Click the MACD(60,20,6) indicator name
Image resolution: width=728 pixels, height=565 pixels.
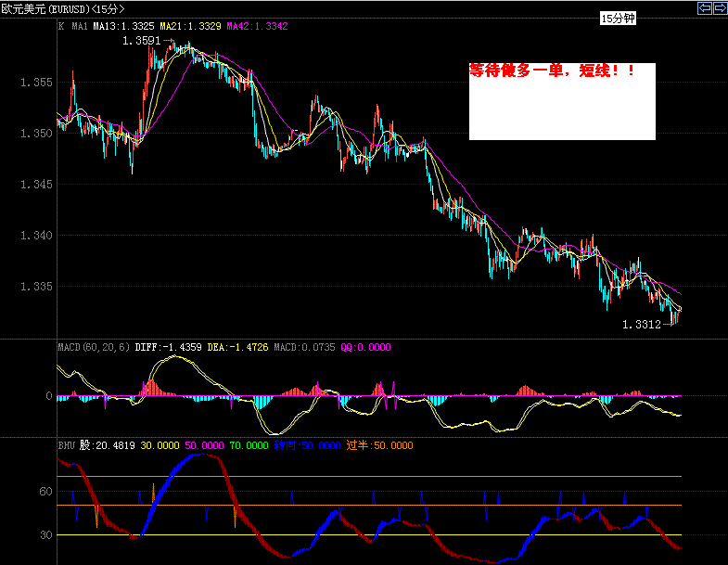coord(94,347)
